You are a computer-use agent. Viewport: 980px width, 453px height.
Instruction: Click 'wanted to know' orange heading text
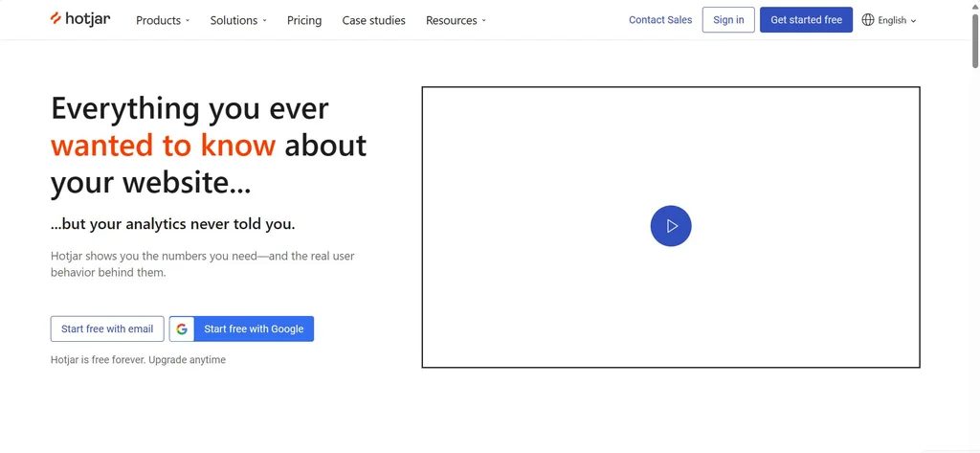click(x=163, y=146)
